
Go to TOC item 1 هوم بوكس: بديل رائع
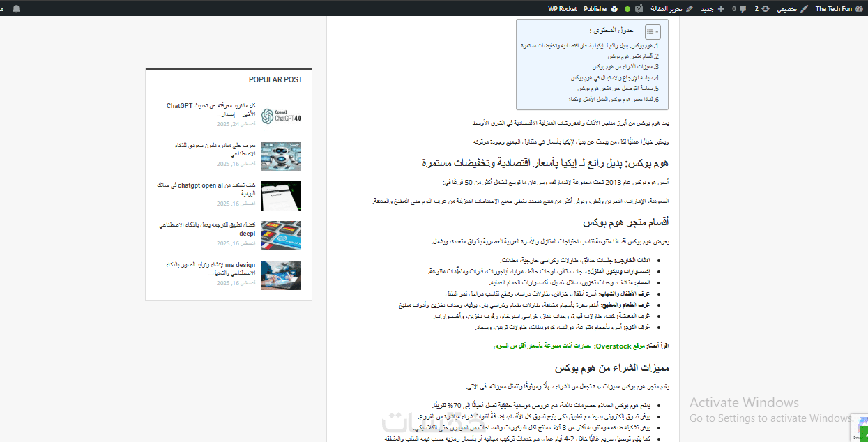coord(591,46)
